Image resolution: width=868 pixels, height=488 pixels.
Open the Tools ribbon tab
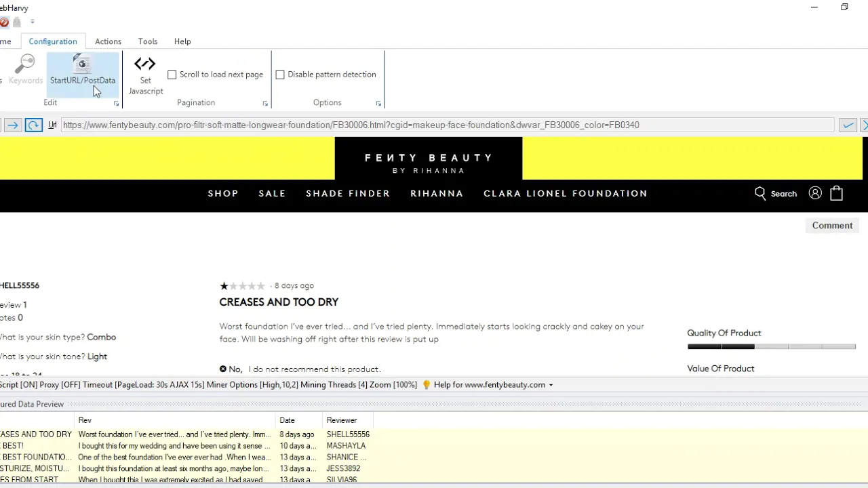tap(148, 41)
